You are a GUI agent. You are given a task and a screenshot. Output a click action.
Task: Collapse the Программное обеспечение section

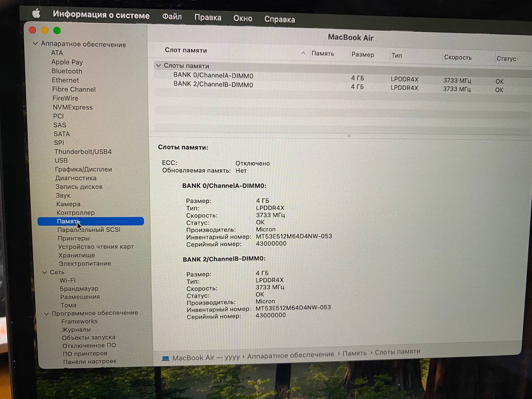[x=47, y=313]
